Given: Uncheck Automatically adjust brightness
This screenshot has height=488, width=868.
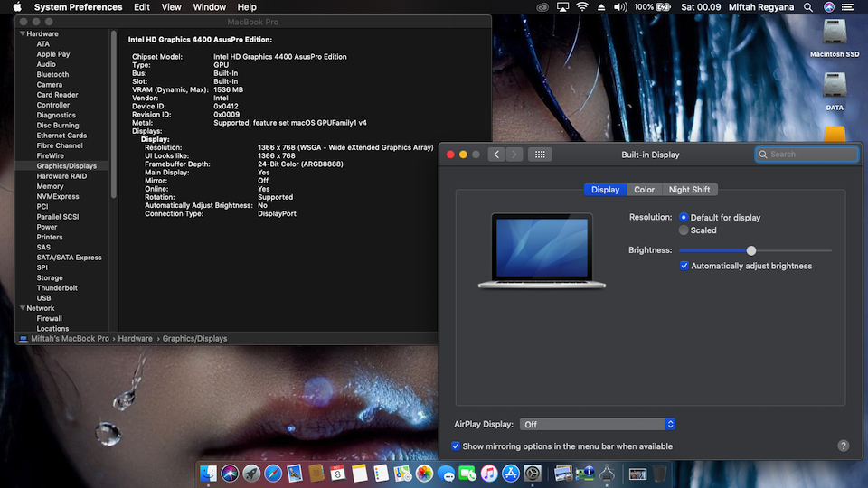Looking at the screenshot, I should tap(684, 266).
